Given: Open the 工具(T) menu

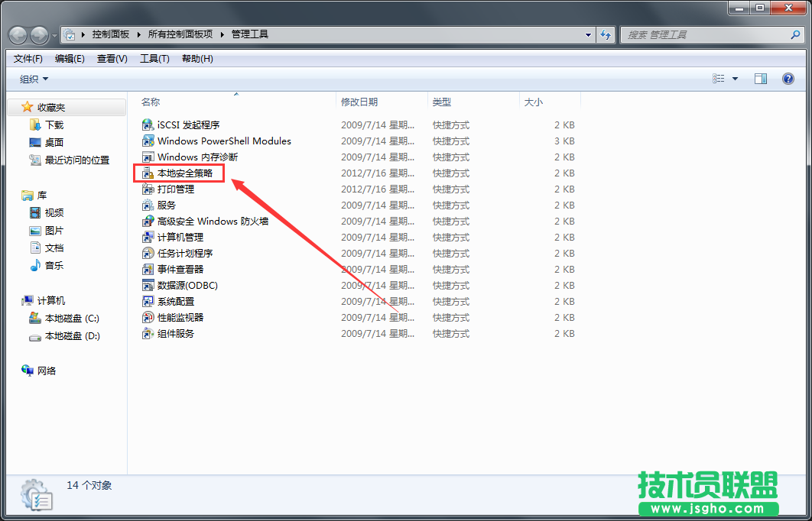Looking at the screenshot, I should coord(154,58).
